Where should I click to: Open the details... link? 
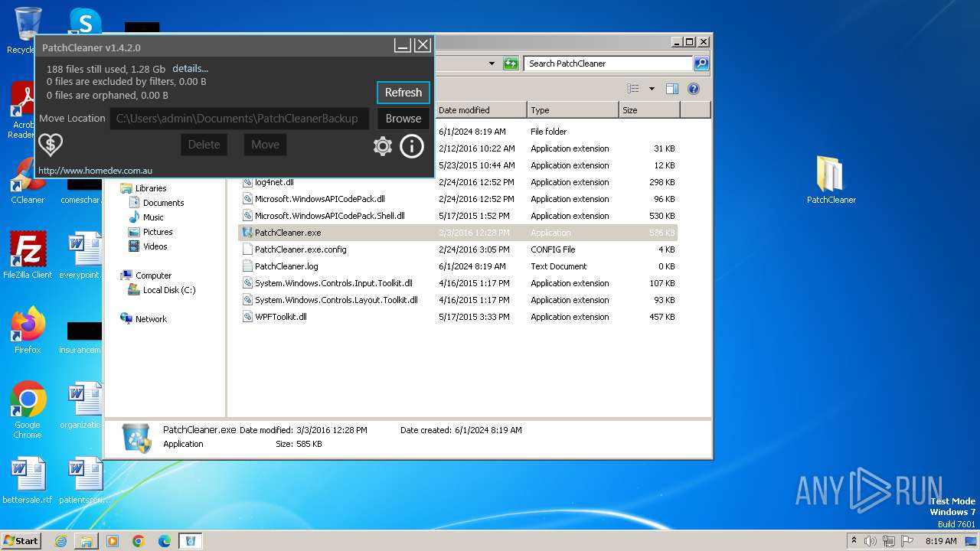point(191,68)
